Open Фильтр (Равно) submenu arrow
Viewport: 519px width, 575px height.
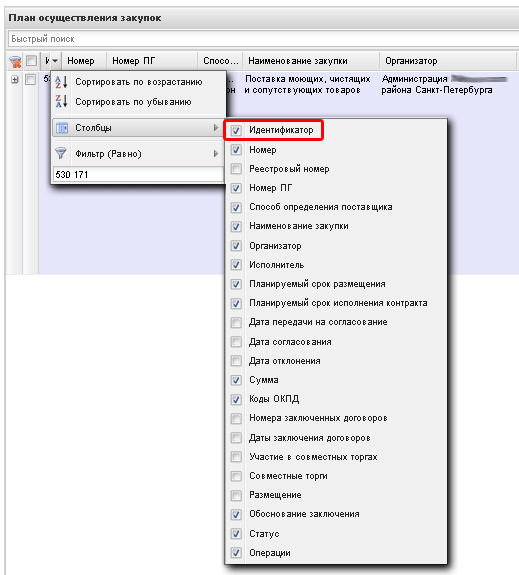216,154
